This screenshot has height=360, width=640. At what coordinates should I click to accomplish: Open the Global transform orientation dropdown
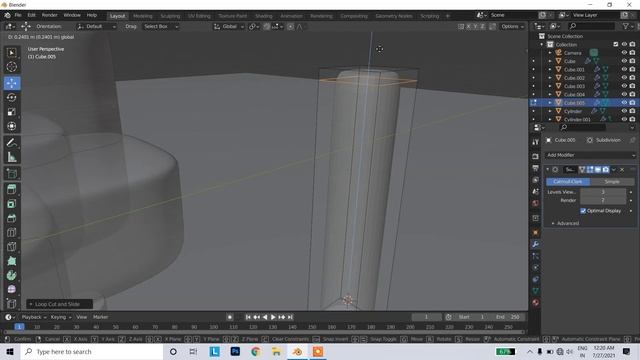click(x=229, y=26)
